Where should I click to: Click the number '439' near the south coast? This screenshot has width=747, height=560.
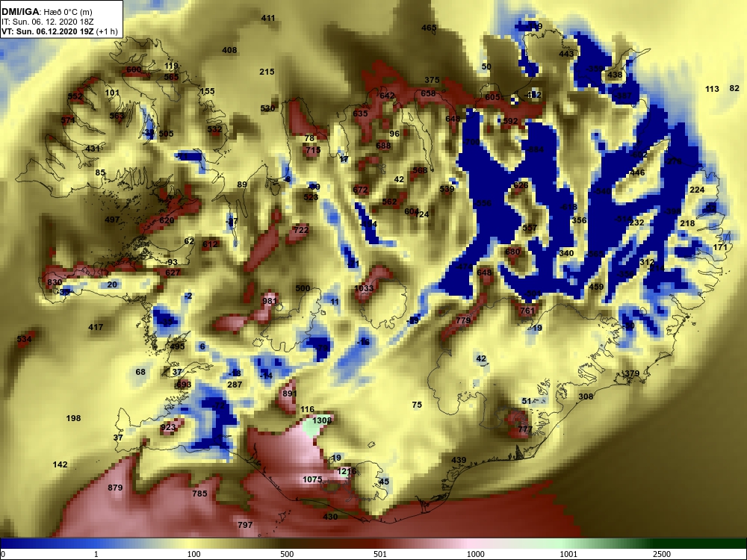(459, 460)
